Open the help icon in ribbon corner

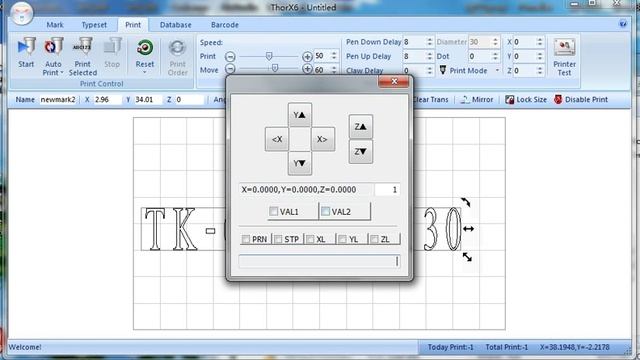tap(623, 24)
